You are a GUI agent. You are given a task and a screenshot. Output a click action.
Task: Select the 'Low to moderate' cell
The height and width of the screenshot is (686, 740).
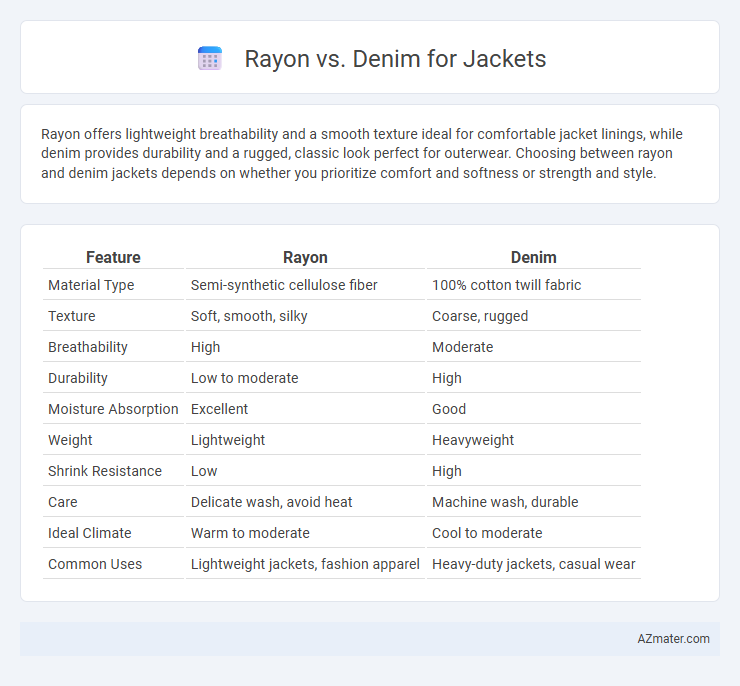(x=244, y=378)
